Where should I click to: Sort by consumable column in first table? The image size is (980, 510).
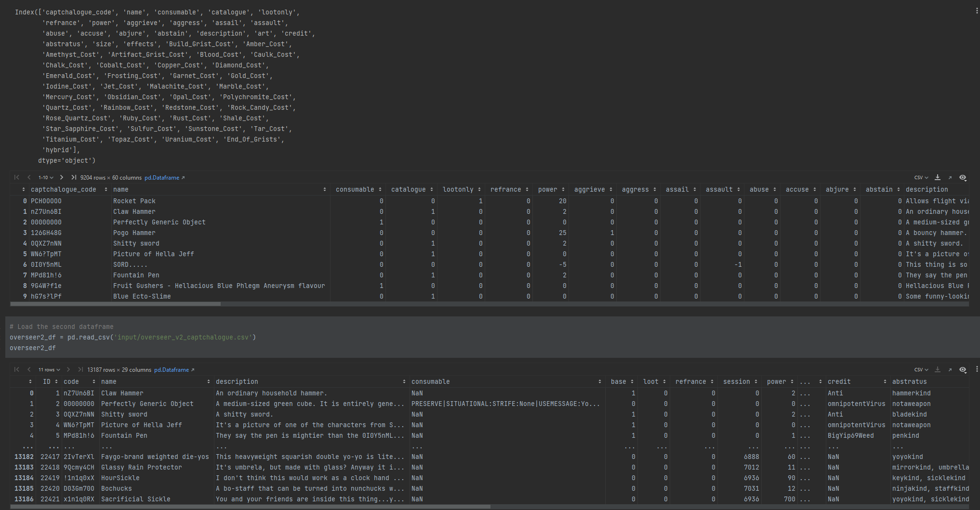tap(380, 190)
